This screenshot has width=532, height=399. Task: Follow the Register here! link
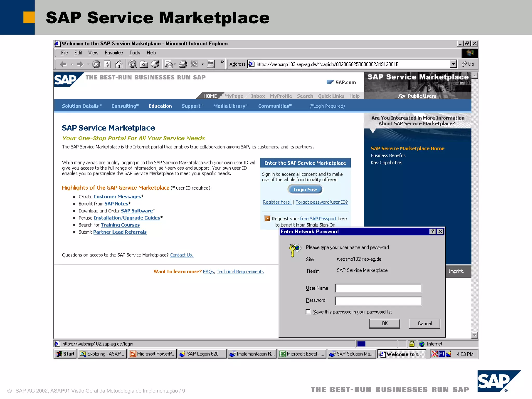coord(277,202)
